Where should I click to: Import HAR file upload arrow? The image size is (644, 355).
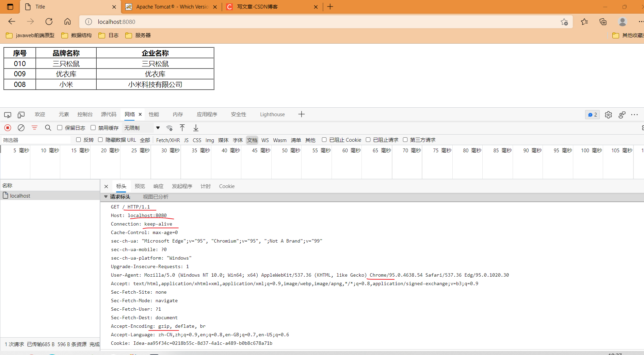coord(182,128)
